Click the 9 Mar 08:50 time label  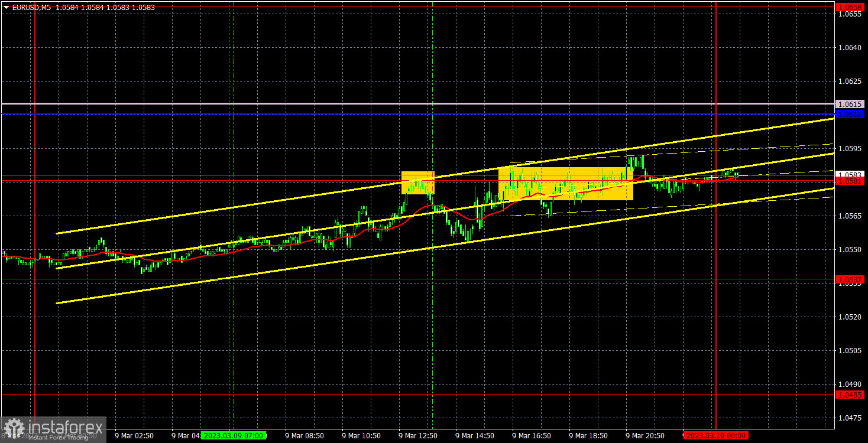pos(305,435)
